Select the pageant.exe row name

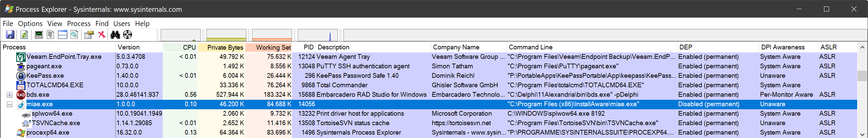pos(44,66)
